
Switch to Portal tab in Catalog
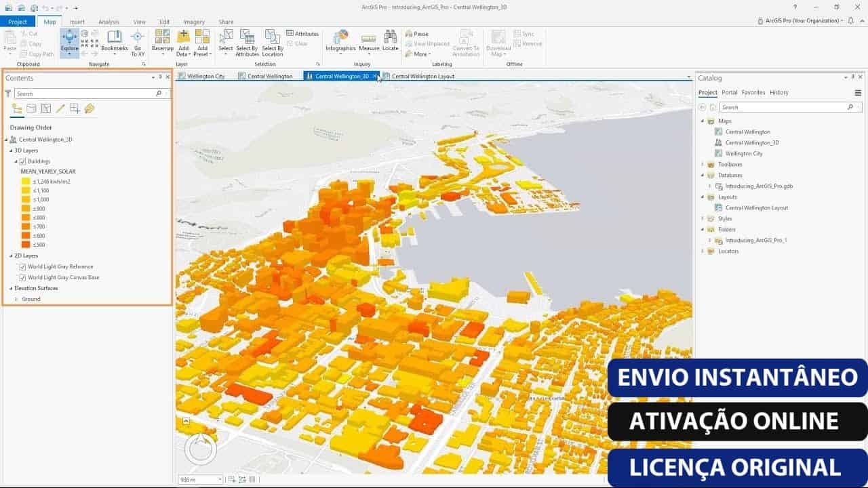pyautogui.click(x=730, y=92)
